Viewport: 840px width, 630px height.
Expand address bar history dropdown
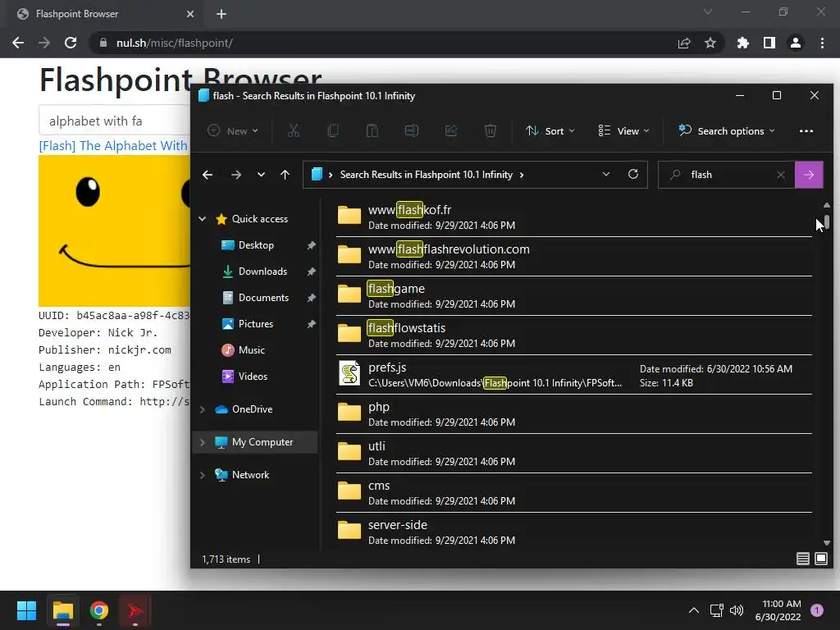coord(606,174)
